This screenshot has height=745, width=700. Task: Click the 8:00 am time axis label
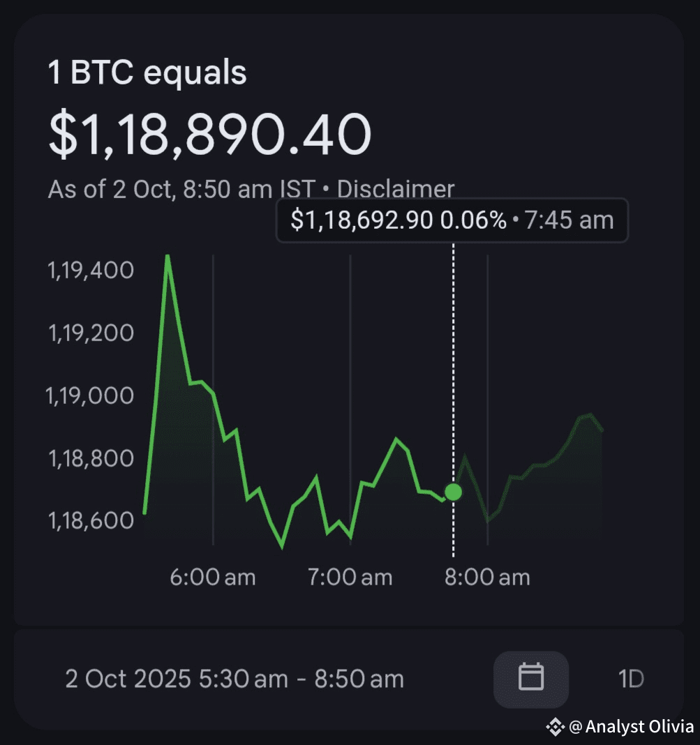pos(487,578)
